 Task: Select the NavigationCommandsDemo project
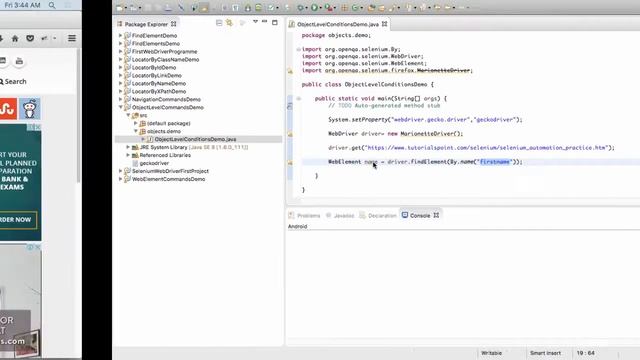[166, 99]
